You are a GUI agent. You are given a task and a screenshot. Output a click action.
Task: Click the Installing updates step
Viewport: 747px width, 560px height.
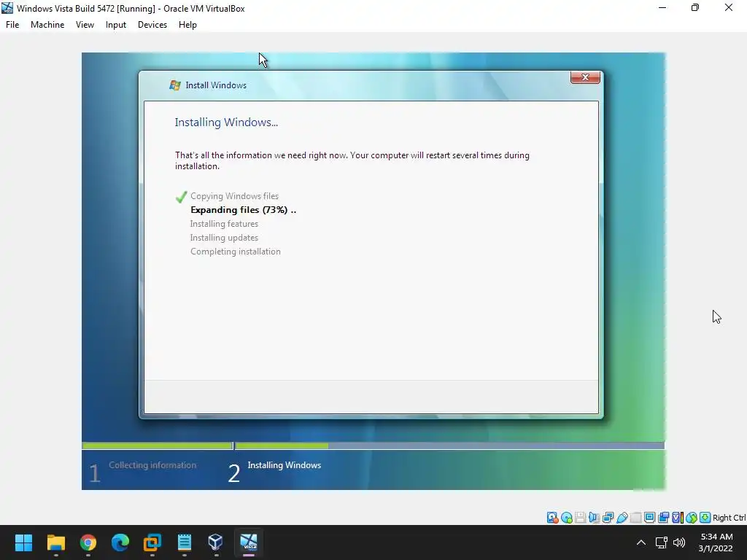pyautogui.click(x=224, y=238)
